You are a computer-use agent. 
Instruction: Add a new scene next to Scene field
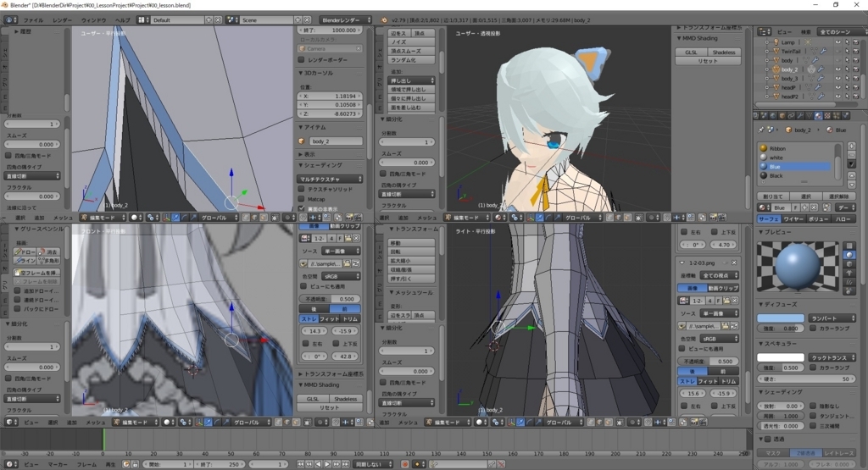pos(298,20)
